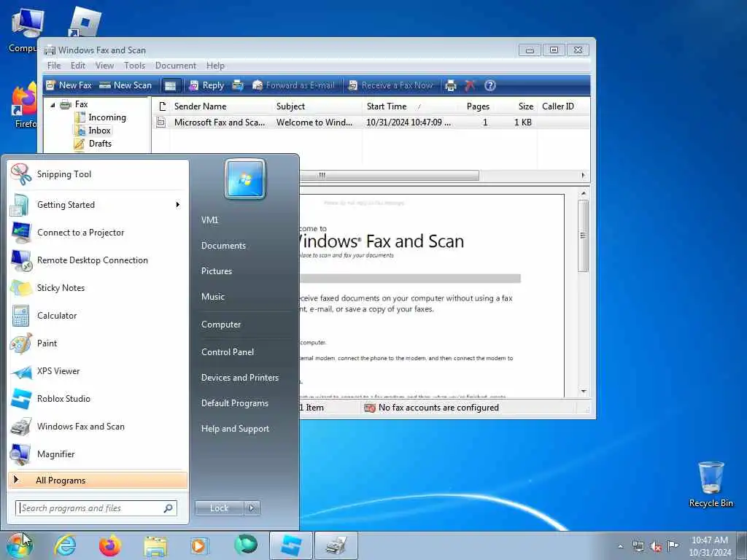Open the File menu
This screenshot has width=747, height=560.
54,66
